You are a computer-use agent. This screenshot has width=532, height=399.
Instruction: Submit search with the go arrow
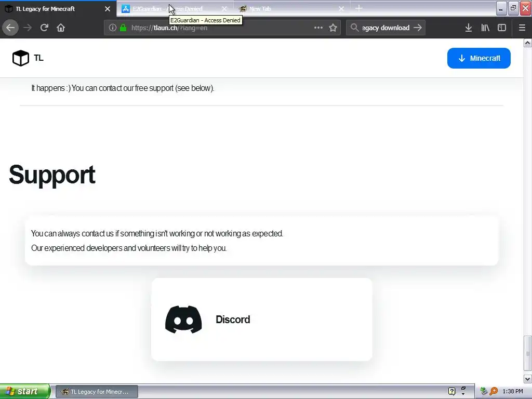(418, 28)
